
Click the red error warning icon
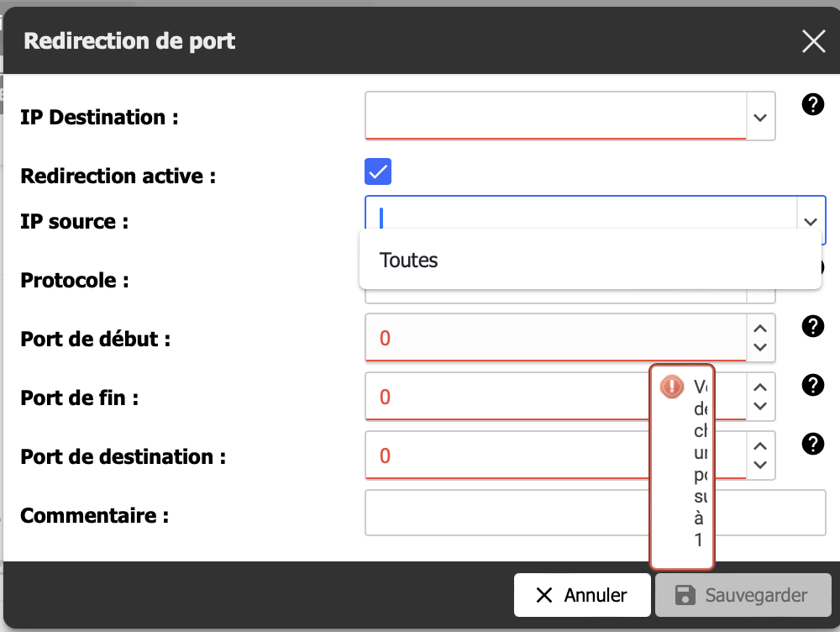coord(672,387)
